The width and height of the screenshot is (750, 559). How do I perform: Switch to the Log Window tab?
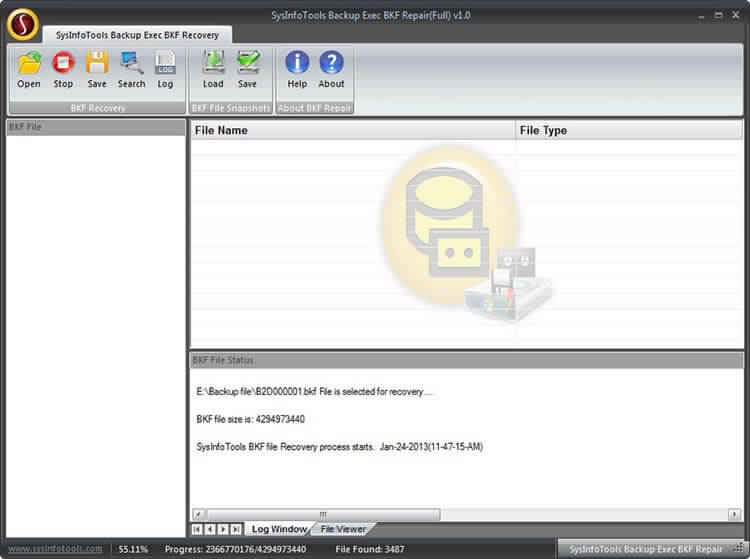[279, 529]
